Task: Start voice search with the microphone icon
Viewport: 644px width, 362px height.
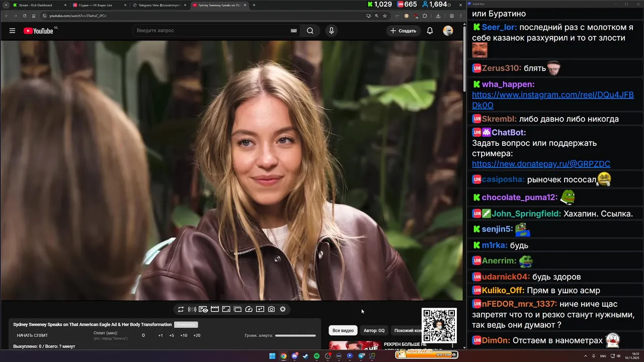Action: tap(331, 31)
